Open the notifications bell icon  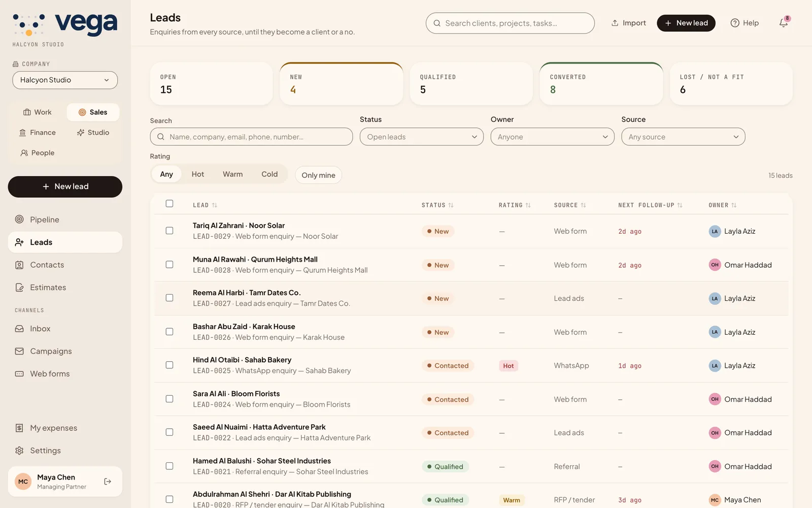coord(784,23)
